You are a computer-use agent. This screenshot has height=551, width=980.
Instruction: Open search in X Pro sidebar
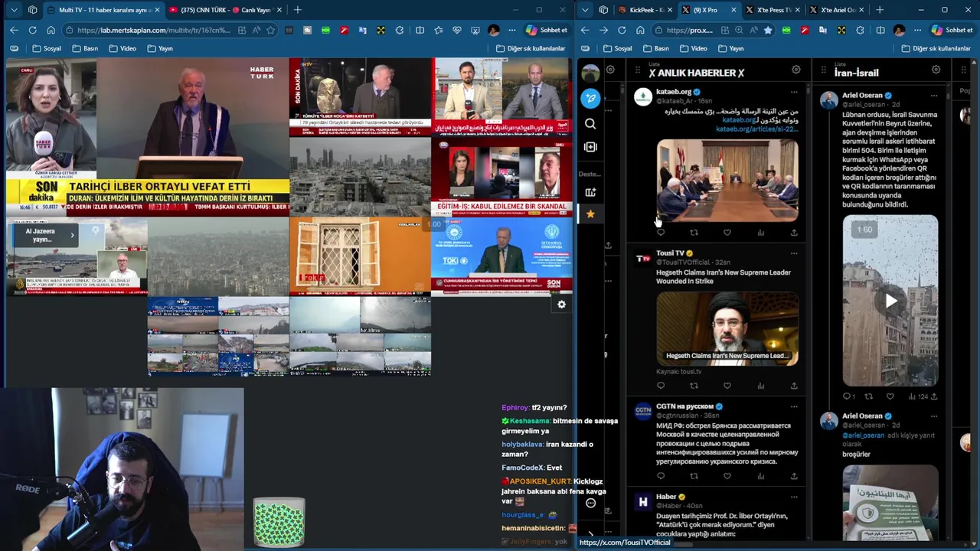(x=590, y=123)
